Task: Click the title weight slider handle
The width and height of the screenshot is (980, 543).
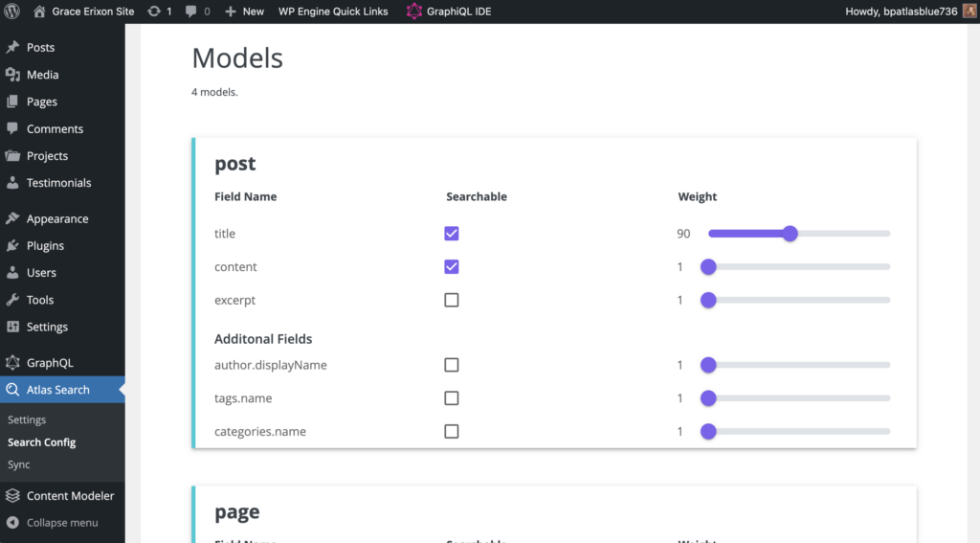Action: pos(790,234)
